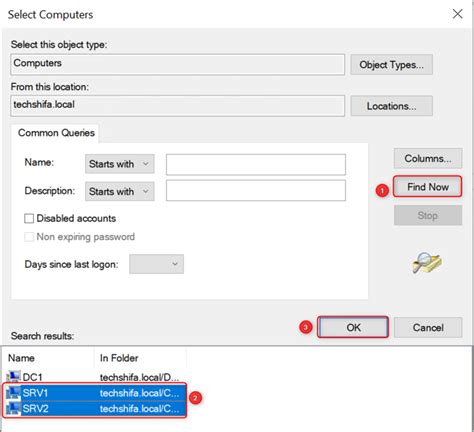
Task: Focus the Description text field
Action: click(256, 191)
